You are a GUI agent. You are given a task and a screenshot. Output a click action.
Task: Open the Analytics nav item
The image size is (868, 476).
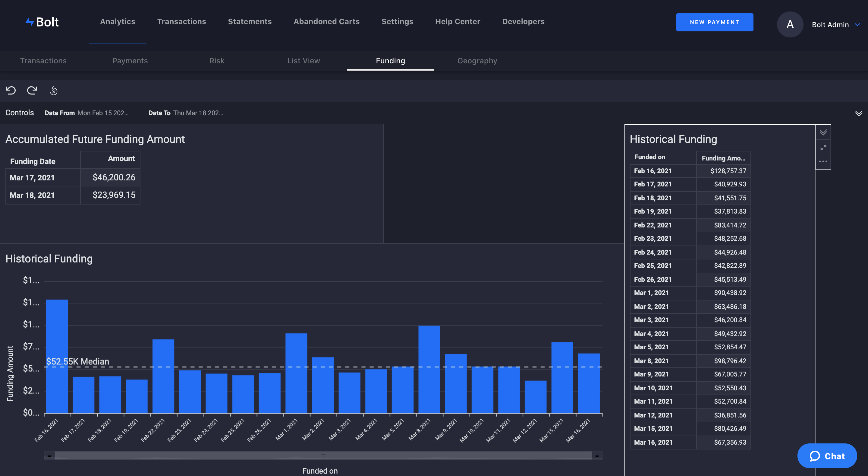pyautogui.click(x=118, y=22)
